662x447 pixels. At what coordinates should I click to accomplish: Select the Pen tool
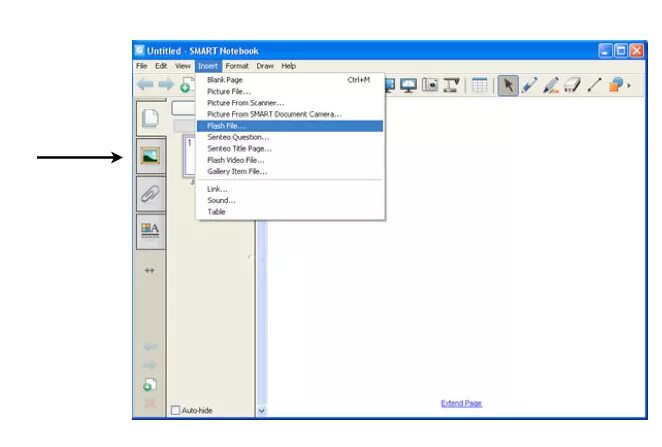(529, 85)
